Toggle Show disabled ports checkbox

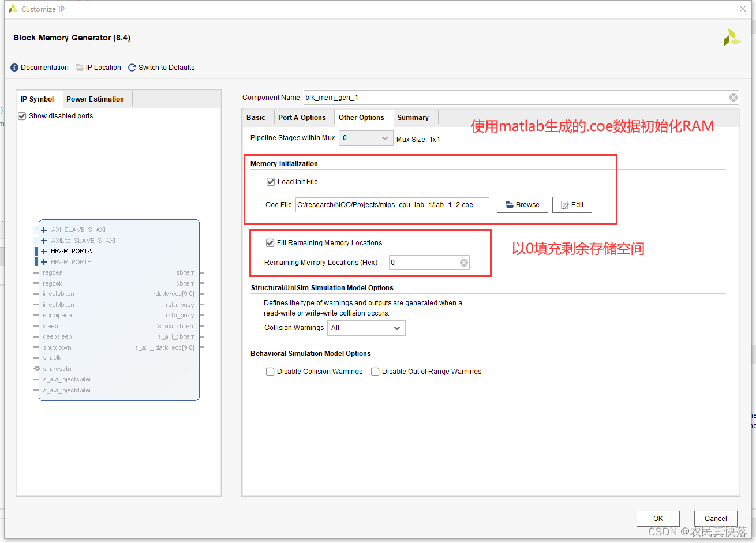[x=22, y=116]
